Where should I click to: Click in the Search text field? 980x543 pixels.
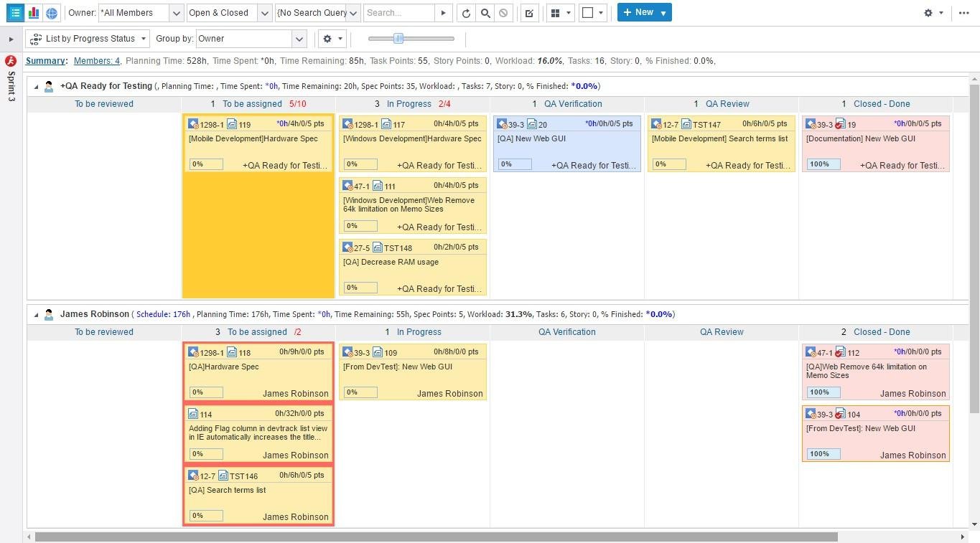click(399, 13)
